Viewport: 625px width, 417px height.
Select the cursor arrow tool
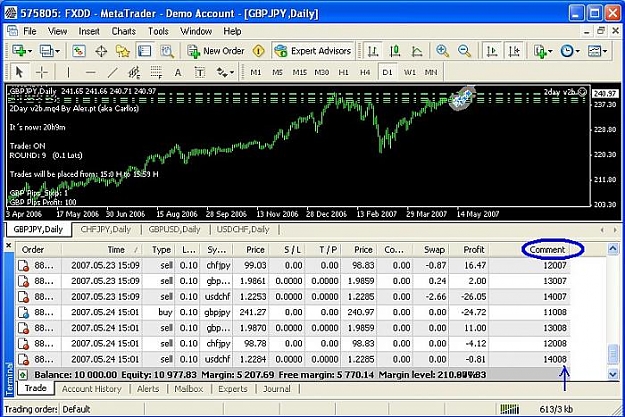(x=19, y=73)
